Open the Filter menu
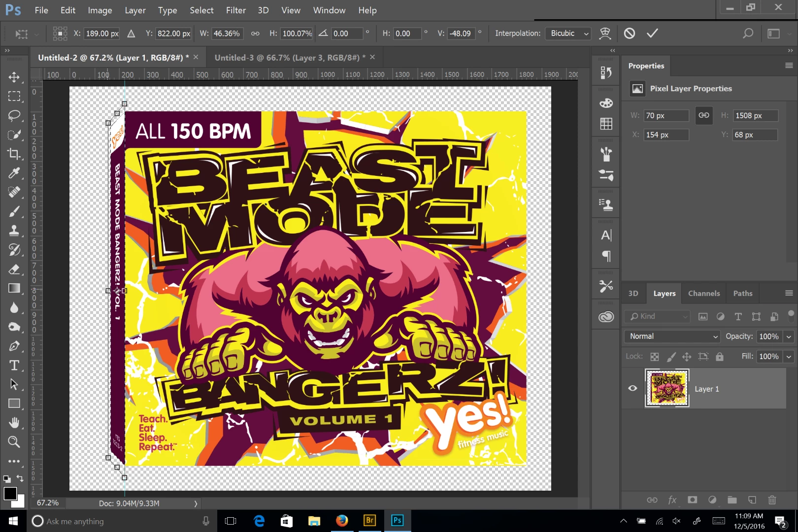This screenshot has height=532, width=798. [x=236, y=10]
